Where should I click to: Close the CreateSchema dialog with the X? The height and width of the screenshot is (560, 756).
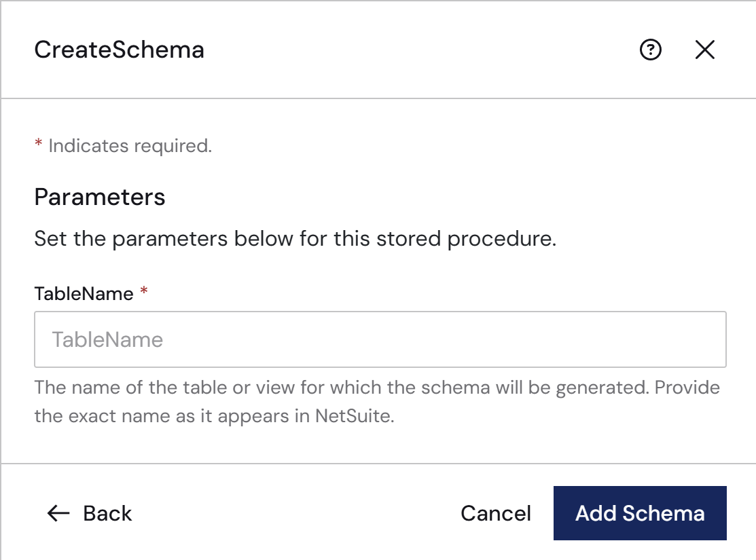point(705,50)
